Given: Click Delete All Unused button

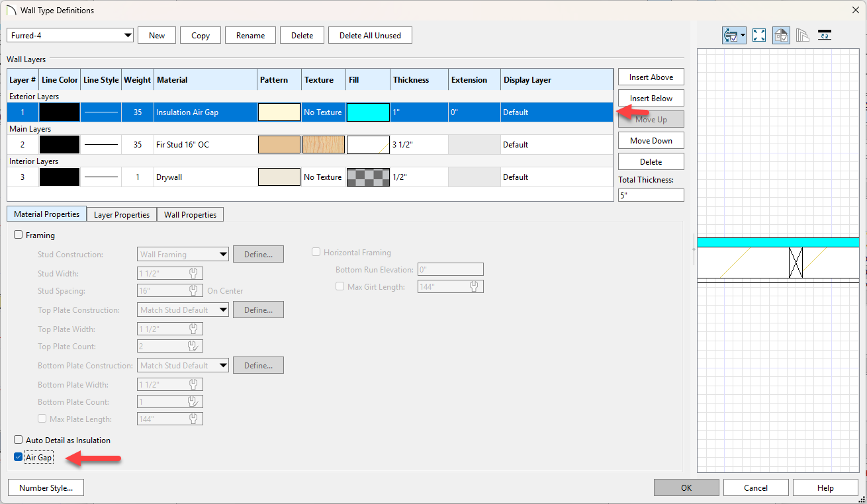Looking at the screenshot, I should 370,35.
